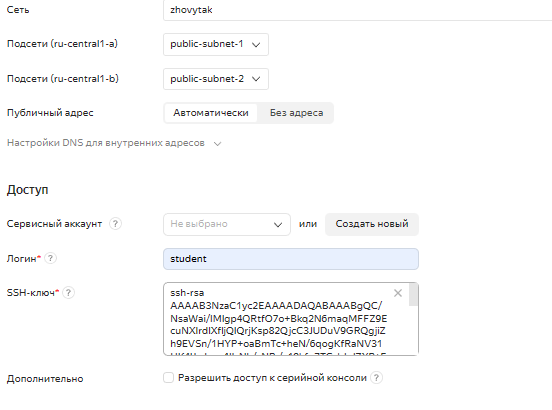Open help icon for serial console option

pos(376,378)
